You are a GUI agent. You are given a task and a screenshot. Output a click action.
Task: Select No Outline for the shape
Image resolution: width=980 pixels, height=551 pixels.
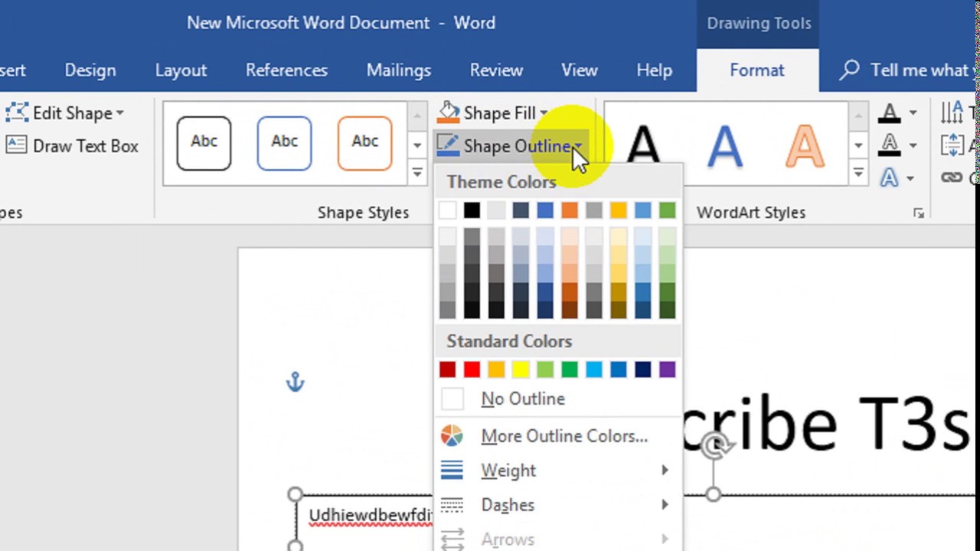pyautogui.click(x=523, y=398)
